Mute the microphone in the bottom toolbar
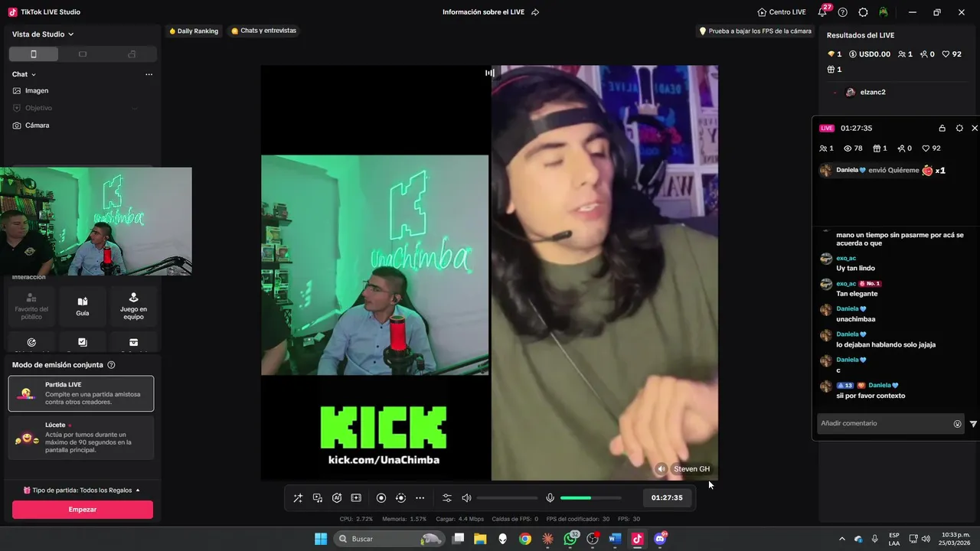 click(x=550, y=498)
